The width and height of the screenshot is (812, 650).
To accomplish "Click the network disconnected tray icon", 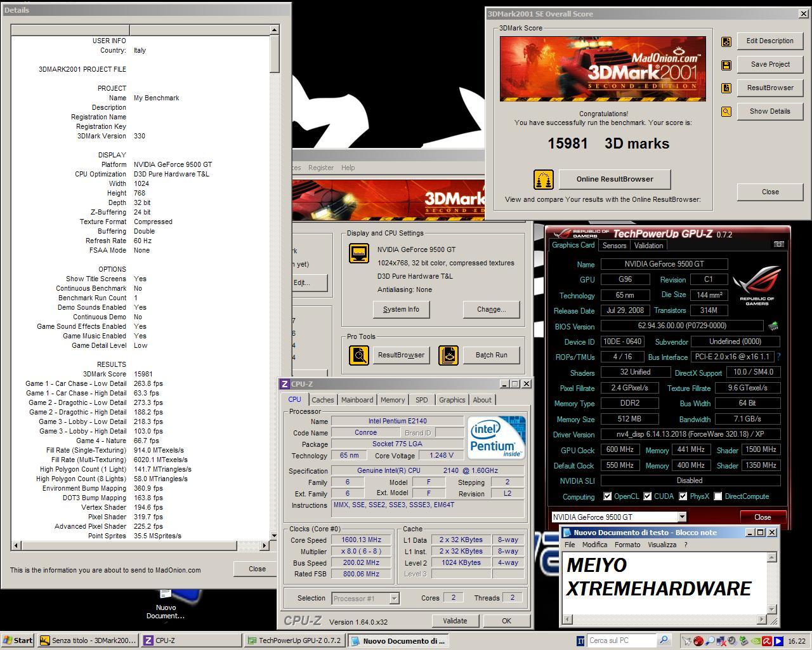I will (x=721, y=641).
